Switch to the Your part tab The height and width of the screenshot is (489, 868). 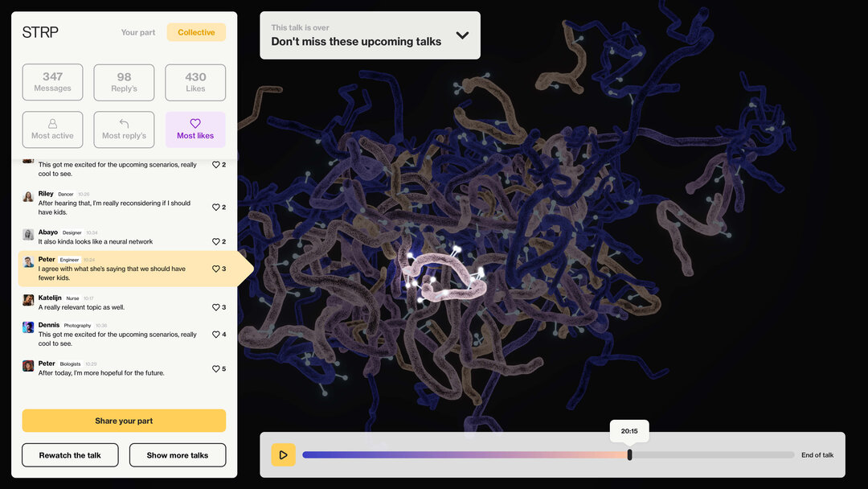coord(138,32)
